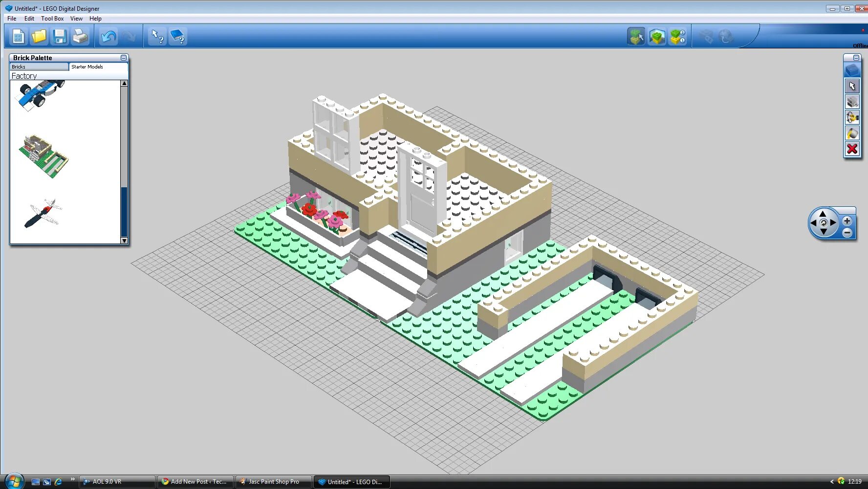Rotate camera view upward

click(823, 214)
